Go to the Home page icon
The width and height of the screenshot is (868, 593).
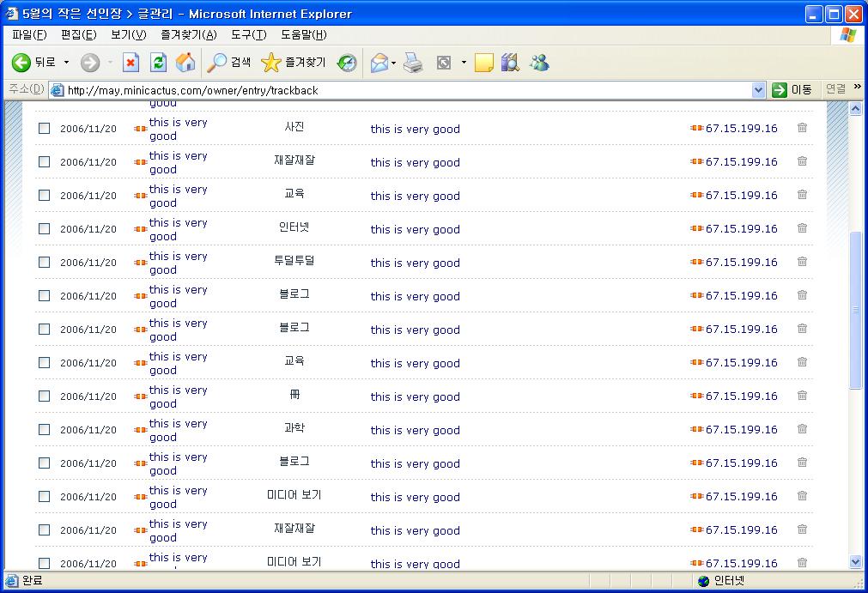[x=185, y=63]
